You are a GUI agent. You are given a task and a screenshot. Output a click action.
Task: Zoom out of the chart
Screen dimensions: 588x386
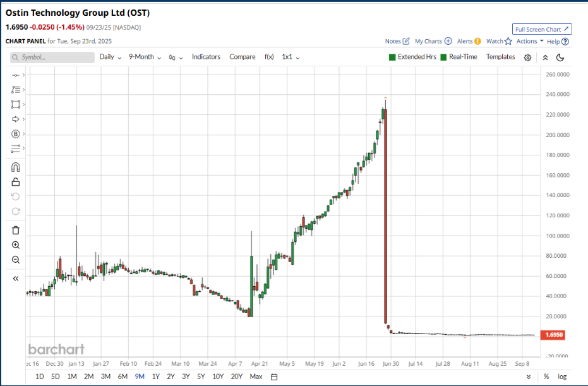click(x=16, y=260)
